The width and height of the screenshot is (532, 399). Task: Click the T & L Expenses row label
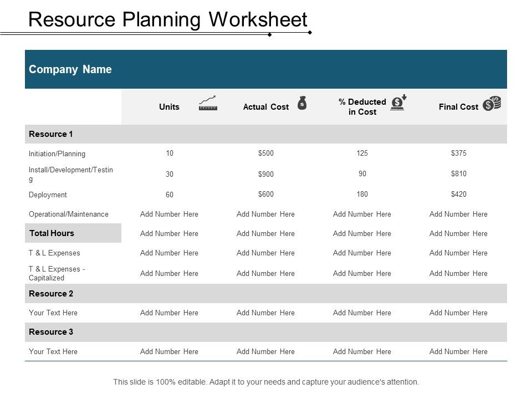54,253
